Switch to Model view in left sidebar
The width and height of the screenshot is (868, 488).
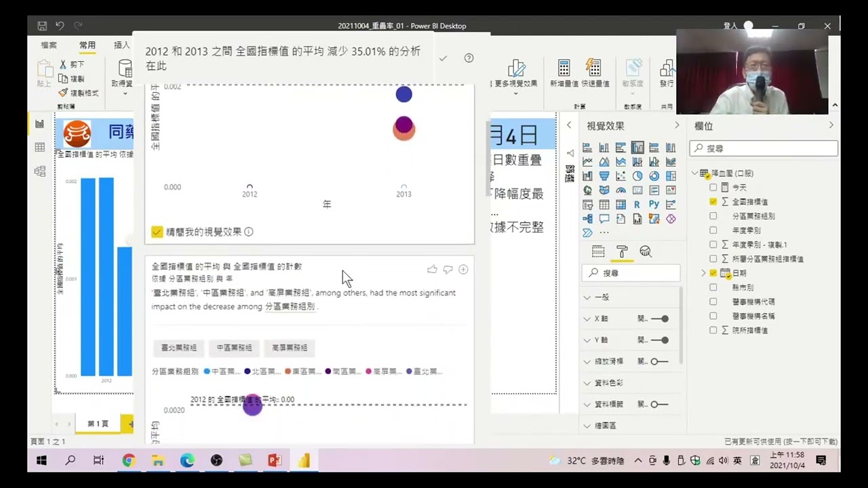[39, 171]
